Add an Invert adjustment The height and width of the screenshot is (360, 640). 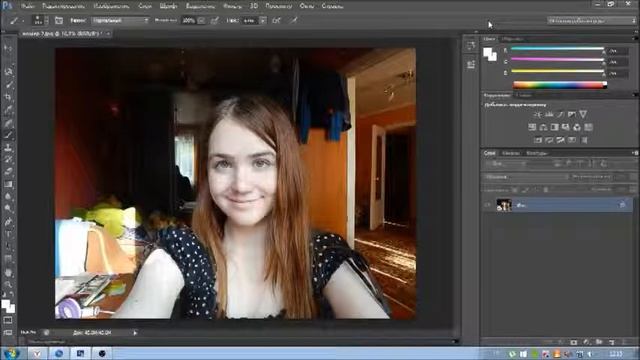click(538, 140)
